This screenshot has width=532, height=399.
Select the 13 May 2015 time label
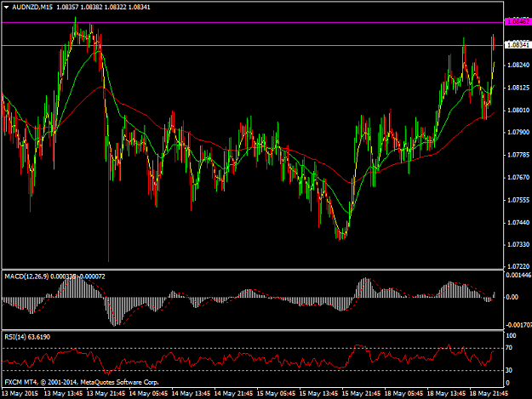tap(20, 394)
